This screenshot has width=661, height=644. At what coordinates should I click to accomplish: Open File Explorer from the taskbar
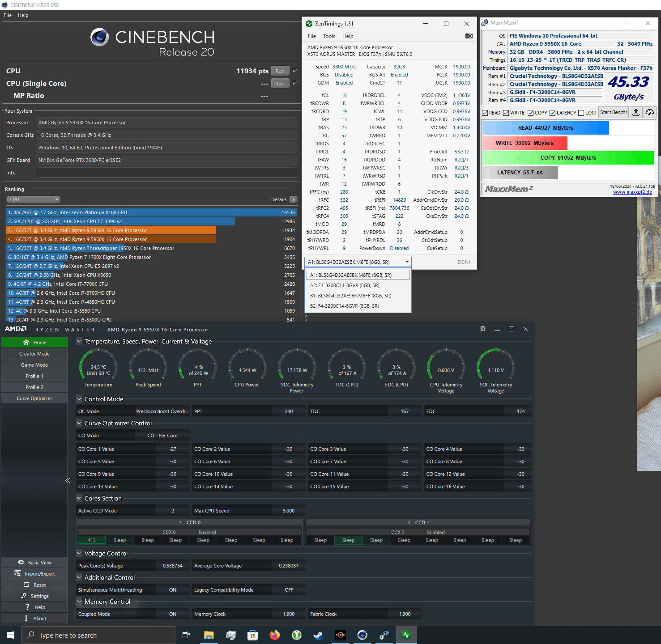point(209,635)
